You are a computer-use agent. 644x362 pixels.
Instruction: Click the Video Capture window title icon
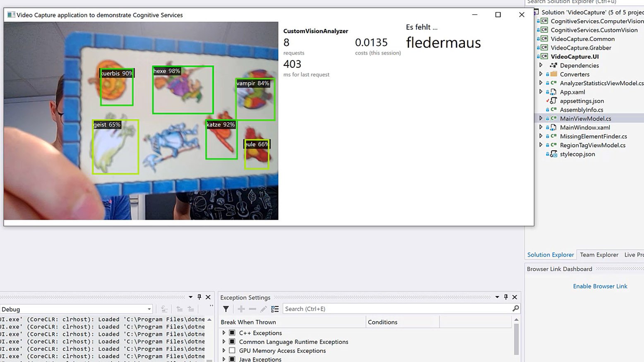tap(11, 15)
